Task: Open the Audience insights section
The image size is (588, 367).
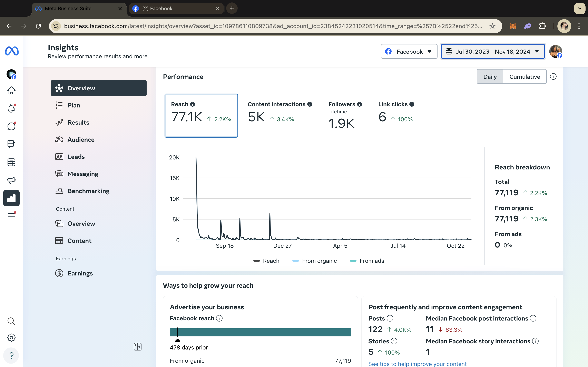Action: pos(81,140)
